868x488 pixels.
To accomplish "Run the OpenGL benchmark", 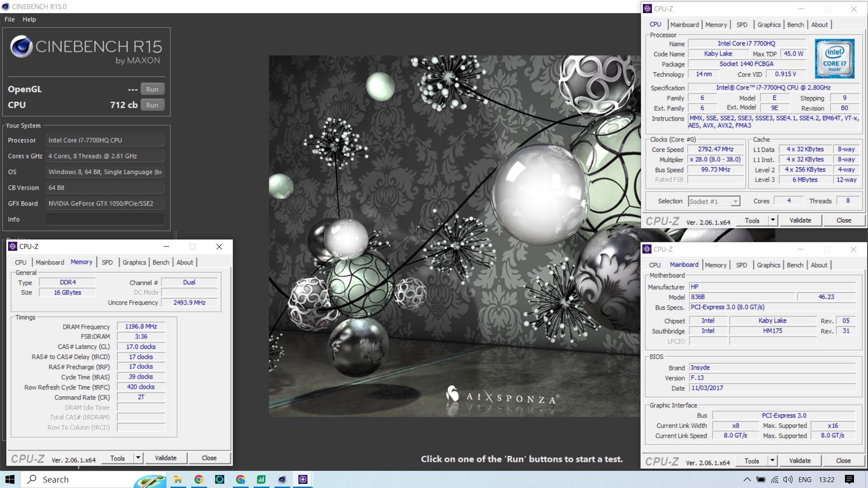I will pos(152,89).
